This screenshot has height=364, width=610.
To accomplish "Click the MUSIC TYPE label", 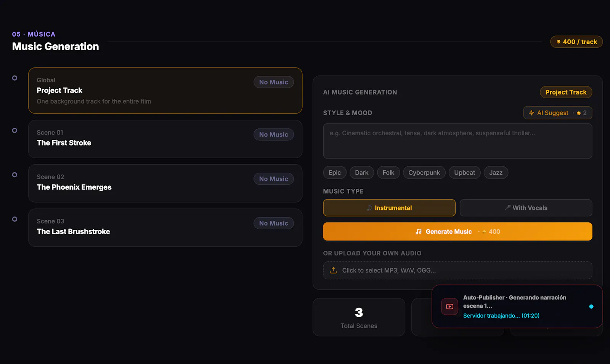I will pos(343,191).
